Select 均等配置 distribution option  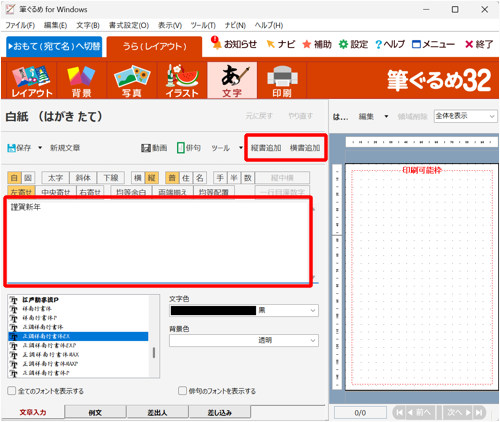click(214, 192)
